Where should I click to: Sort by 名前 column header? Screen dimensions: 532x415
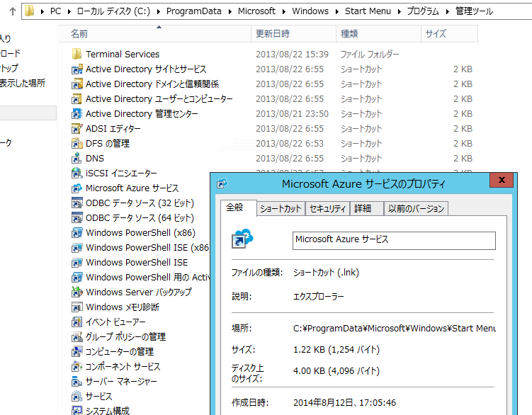pos(154,33)
